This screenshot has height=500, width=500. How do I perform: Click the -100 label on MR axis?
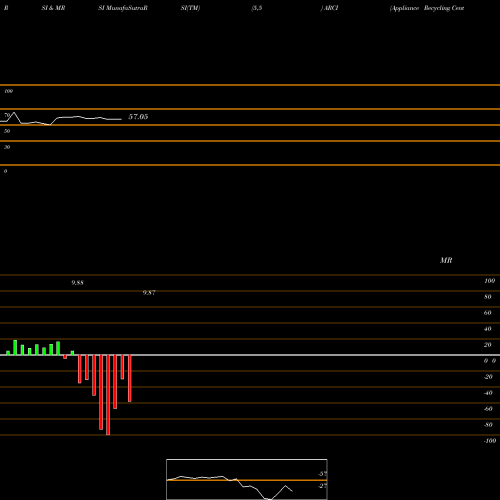[490, 441]
